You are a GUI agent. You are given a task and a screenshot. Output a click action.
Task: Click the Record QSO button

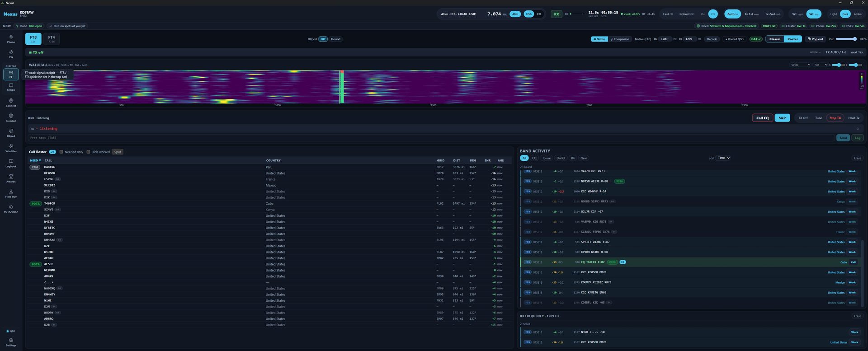pos(734,39)
